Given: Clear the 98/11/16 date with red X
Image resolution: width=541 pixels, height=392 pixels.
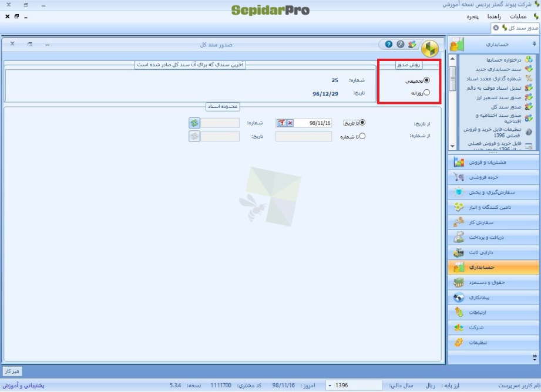Looking at the screenshot, I should [x=290, y=123].
